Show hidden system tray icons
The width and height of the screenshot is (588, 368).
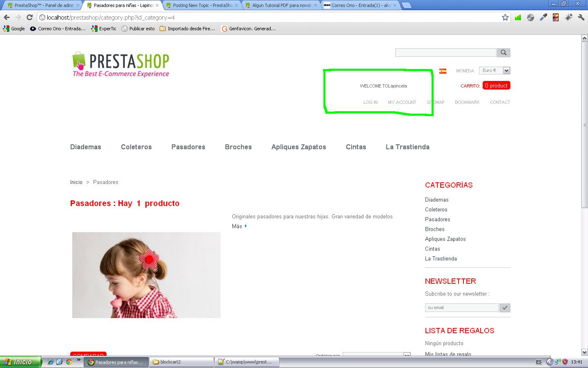coord(549,362)
